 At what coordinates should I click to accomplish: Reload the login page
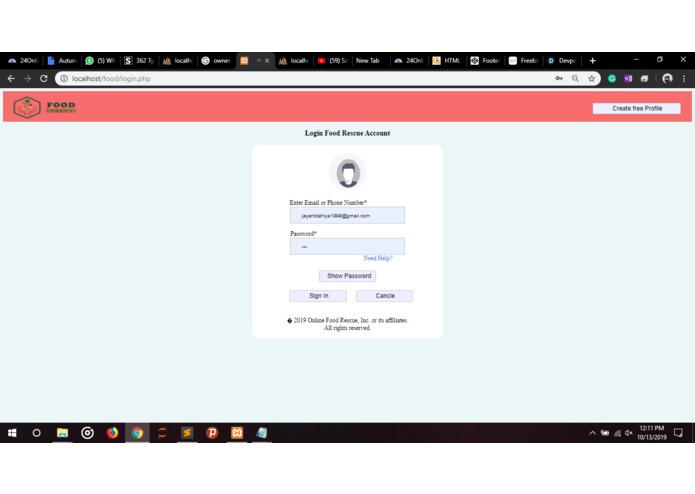pyautogui.click(x=43, y=78)
